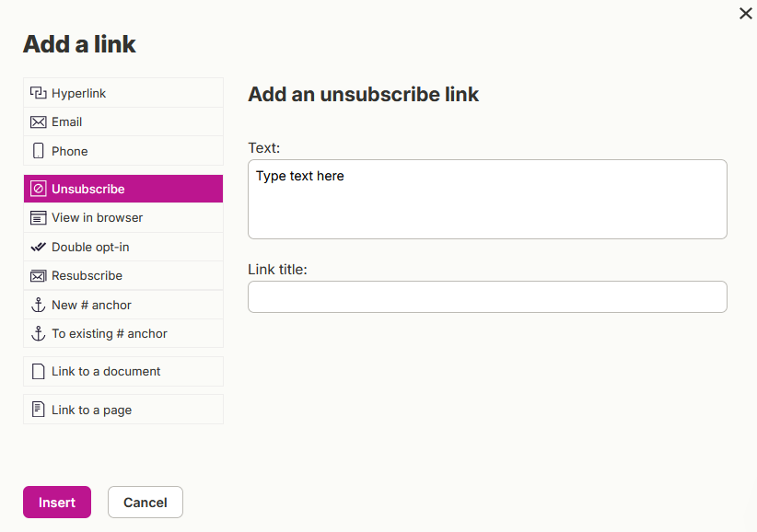This screenshot has height=532, width=757.
Task: Focus the Text input area
Action: [x=487, y=199]
